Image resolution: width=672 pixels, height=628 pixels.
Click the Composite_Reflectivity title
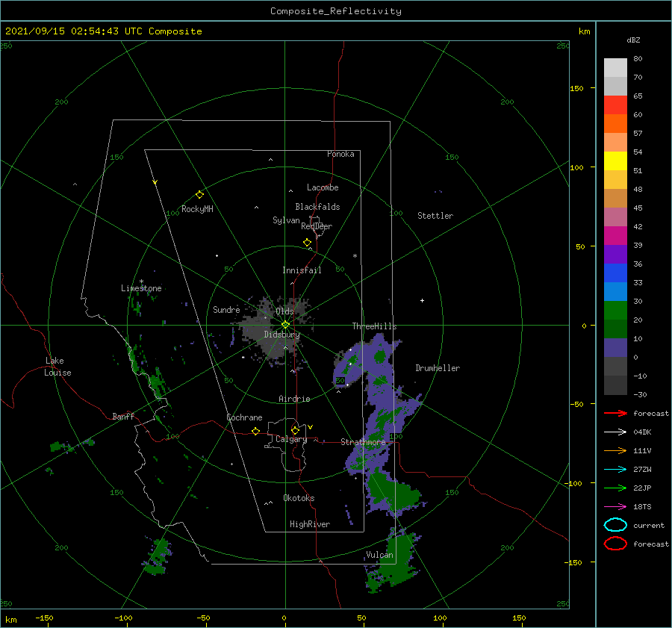[x=335, y=11]
